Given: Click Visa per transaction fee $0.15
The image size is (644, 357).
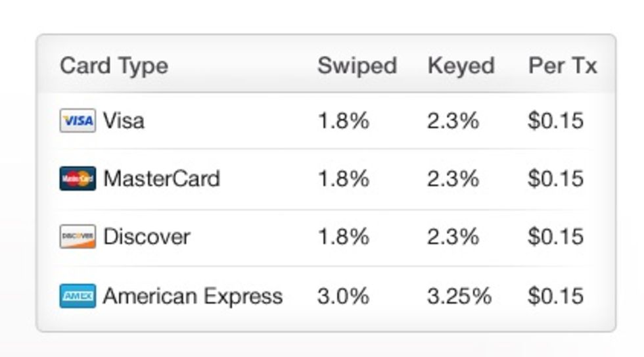Looking at the screenshot, I should click(556, 121).
